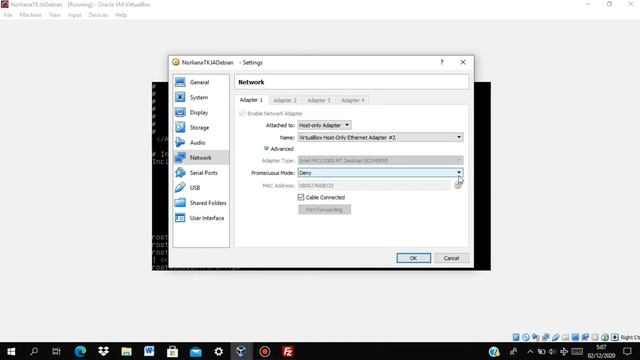The width and height of the screenshot is (640, 360).
Task: Open the Adapter Type dropdown
Action: coord(380,160)
